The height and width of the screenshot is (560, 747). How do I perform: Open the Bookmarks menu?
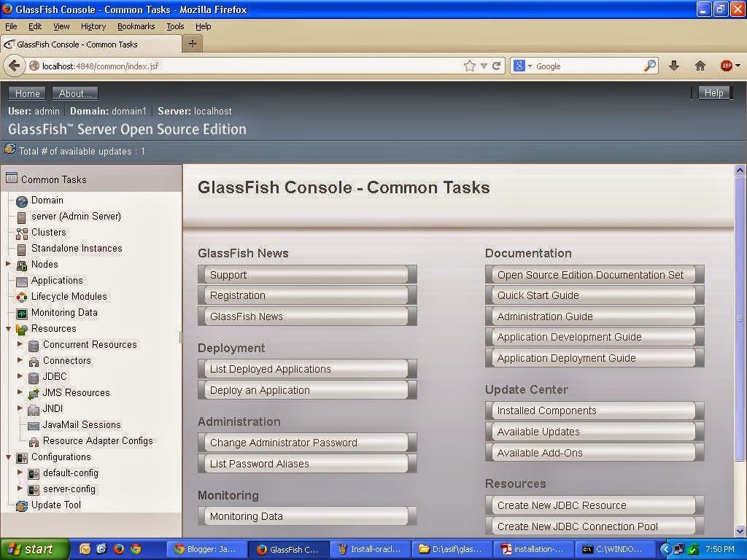pyautogui.click(x=136, y=26)
